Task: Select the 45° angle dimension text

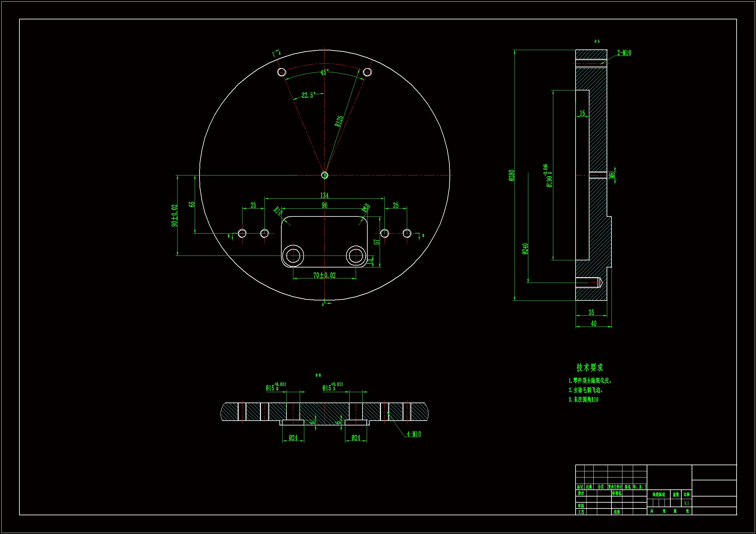Action: [324, 72]
